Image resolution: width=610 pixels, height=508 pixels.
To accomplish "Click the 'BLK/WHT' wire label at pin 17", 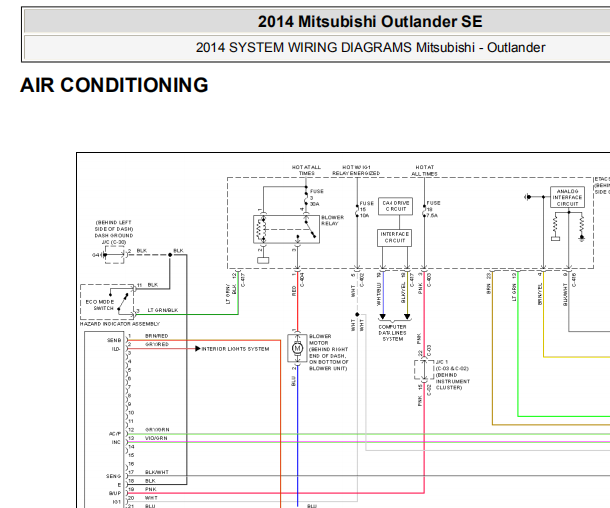I will pos(157,472).
